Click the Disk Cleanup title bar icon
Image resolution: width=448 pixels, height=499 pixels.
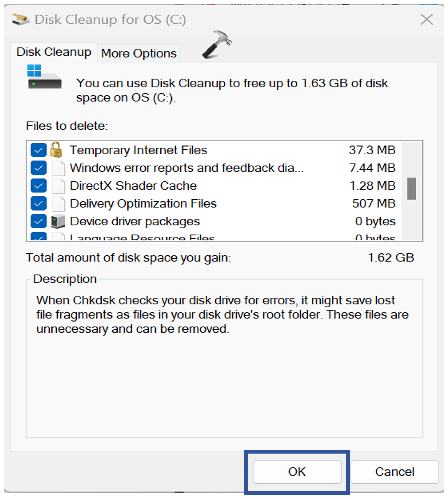coord(20,20)
